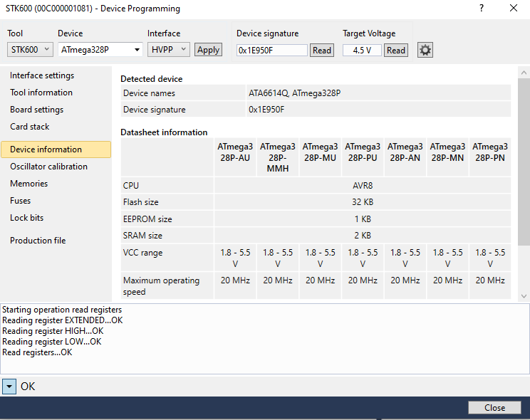Click the help question mark icon

pos(482,8)
